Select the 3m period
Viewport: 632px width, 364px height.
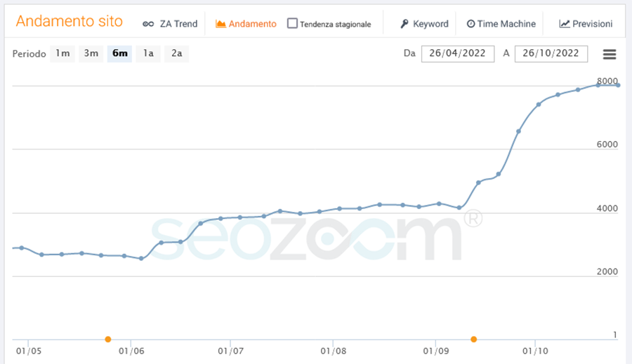[91, 54]
